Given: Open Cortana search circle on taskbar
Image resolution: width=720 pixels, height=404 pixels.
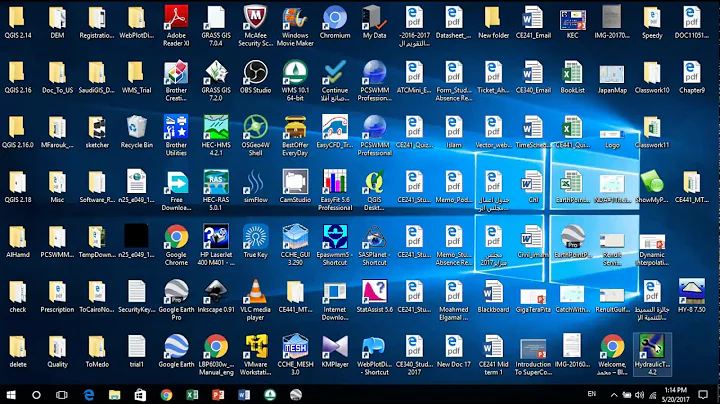Looking at the screenshot, I should click(x=36, y=395).
